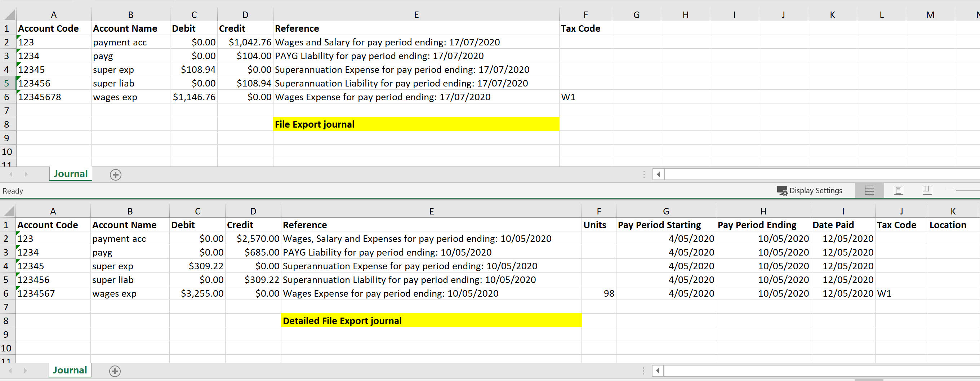The width and height of the screenshot is (980, 381).
Task: Select row 6 header in bottom workbook
Action: coord(7,293)
